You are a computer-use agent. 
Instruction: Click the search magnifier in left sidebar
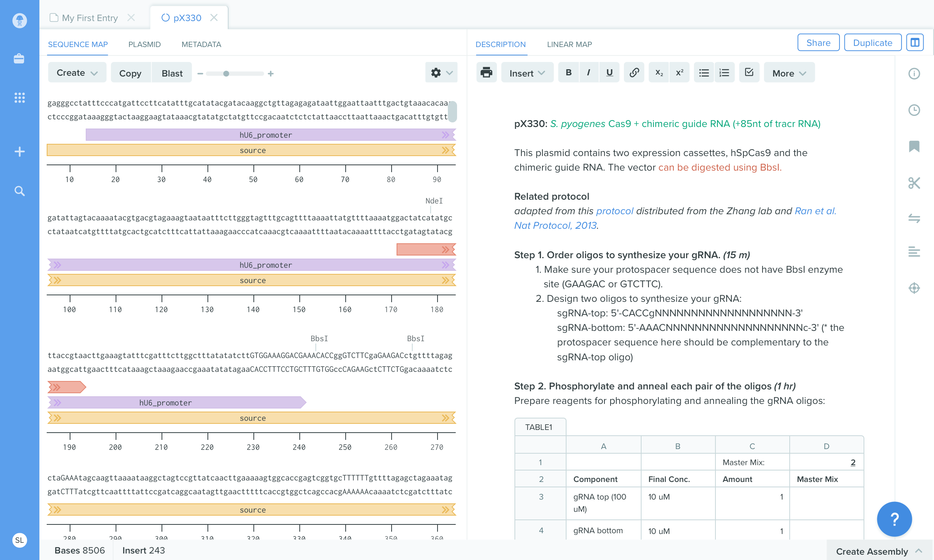pyautogui.click(x=19, y=191)
